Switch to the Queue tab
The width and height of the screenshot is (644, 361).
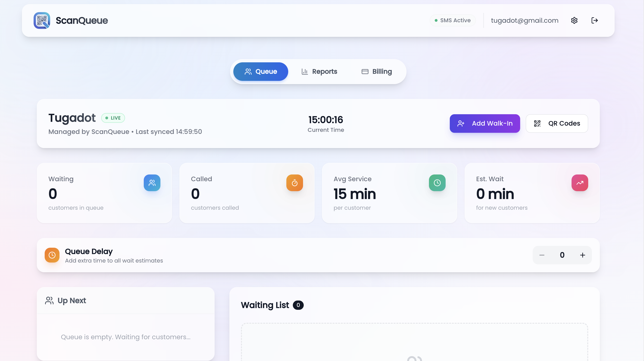(260, 72)
